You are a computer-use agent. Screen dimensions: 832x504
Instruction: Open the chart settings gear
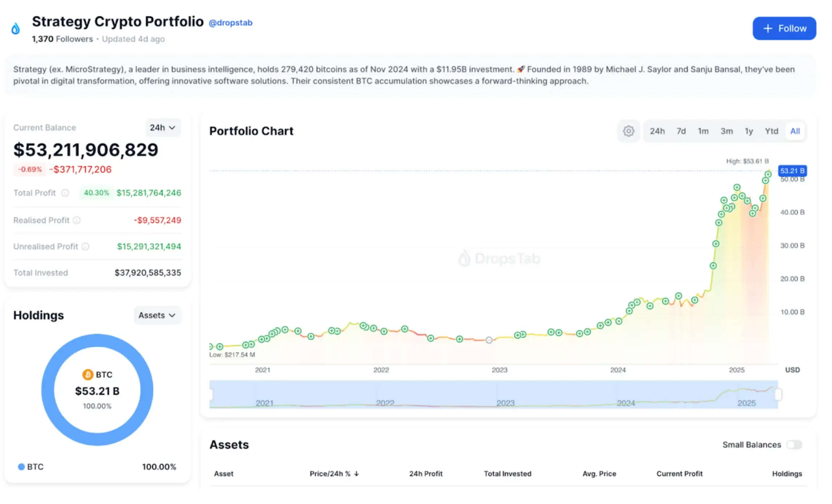click(628, 131)
